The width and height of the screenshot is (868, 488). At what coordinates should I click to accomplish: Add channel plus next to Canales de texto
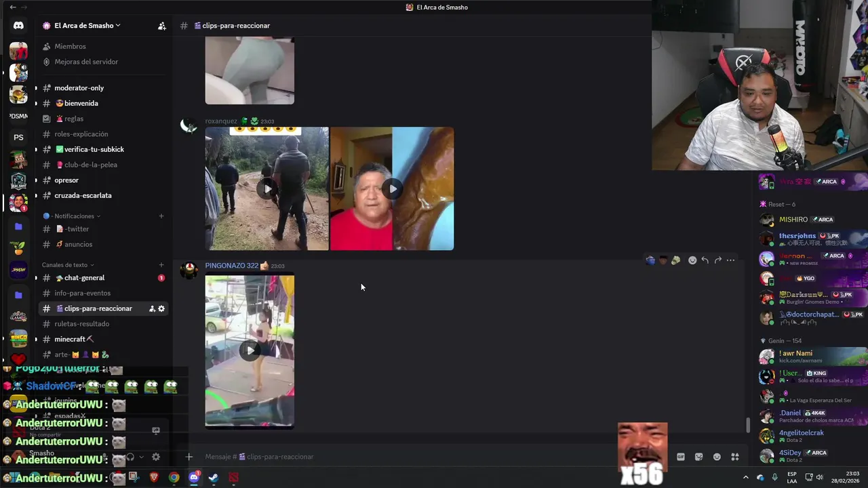tap(161, 265)
